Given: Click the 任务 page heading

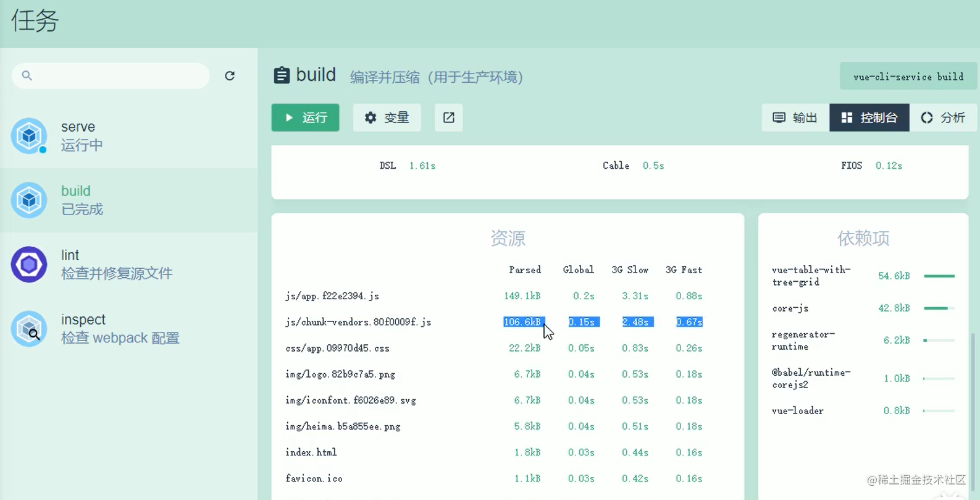Looking at the screenshot, I should pos(35,21).
